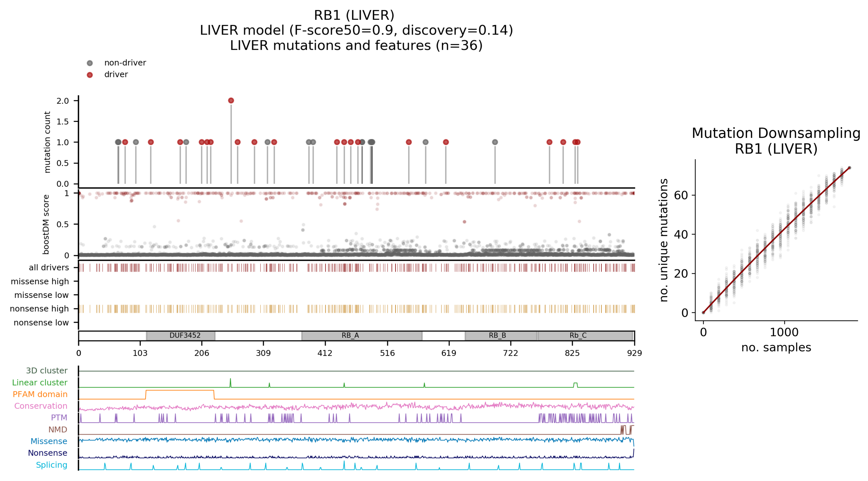Click the '3D cluster' track label
The height and width of the screenshot is (481, 868).
coord(47,371)
